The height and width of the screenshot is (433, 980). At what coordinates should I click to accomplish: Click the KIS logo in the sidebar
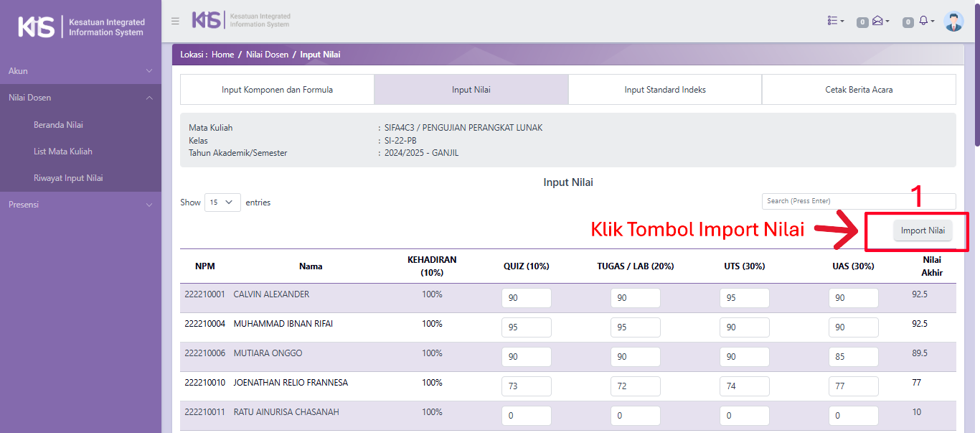point(80,27)
